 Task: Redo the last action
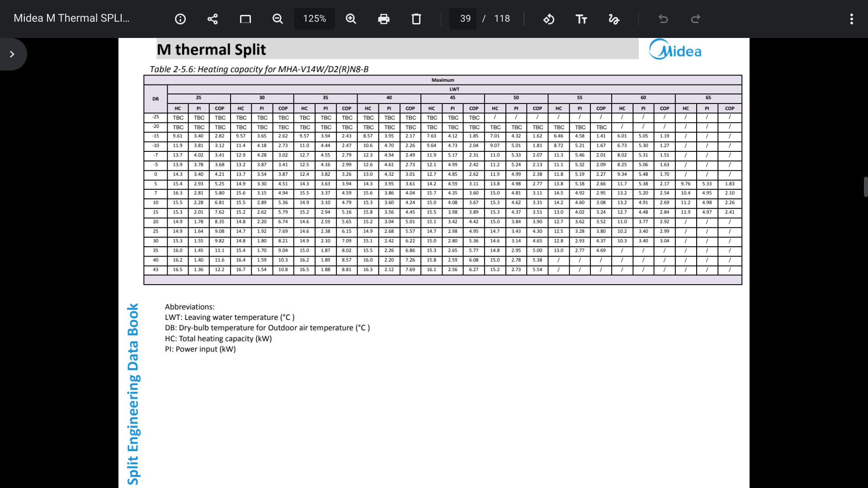pos(695,19)
